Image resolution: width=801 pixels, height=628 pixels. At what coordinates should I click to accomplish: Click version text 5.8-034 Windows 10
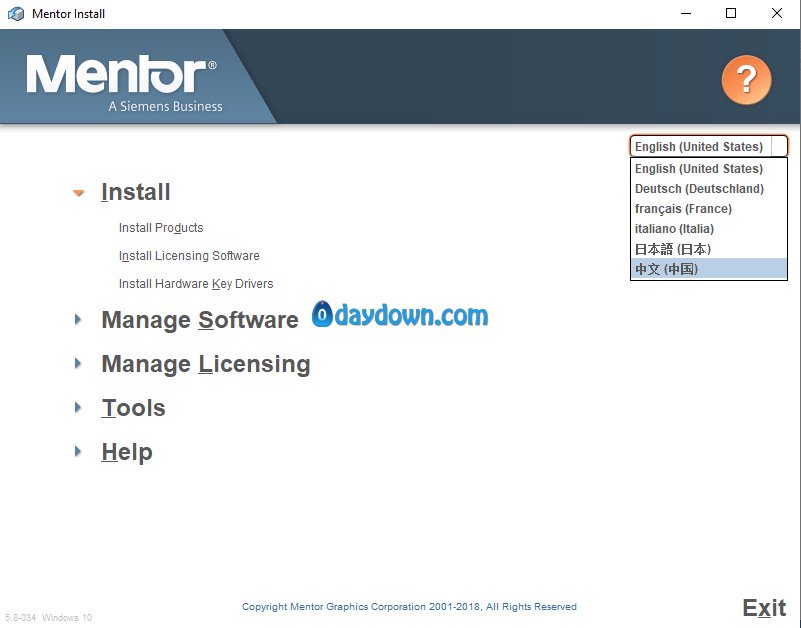pyautogui.click(x=49, y=617)
